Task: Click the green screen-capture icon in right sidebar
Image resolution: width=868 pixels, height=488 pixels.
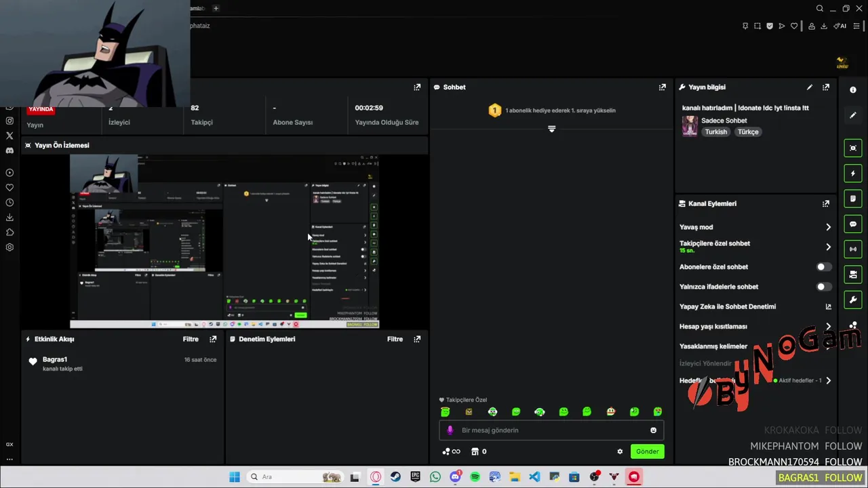Action: tap(853, 148)
